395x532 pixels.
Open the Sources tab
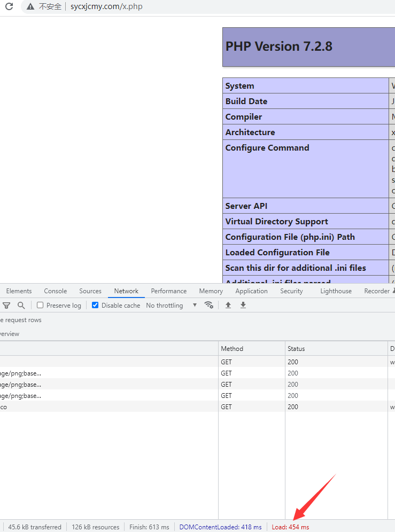tap(90, 291)
